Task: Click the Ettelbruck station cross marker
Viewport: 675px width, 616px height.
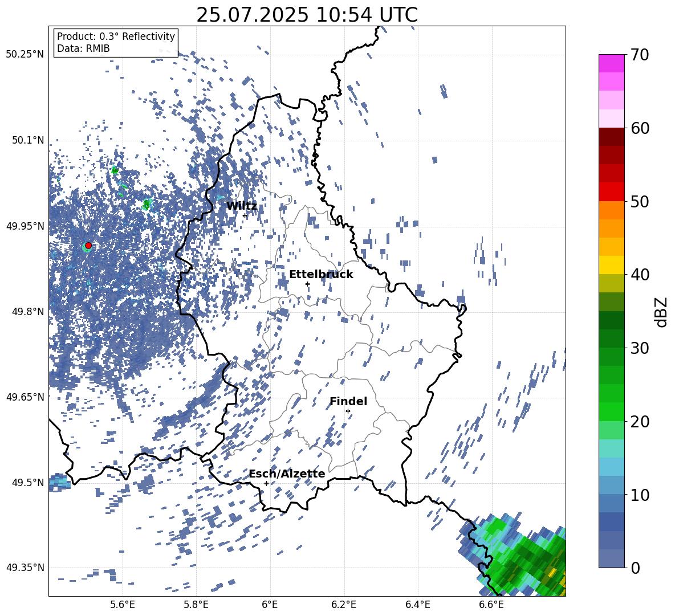Action: (x=307, y=284)
